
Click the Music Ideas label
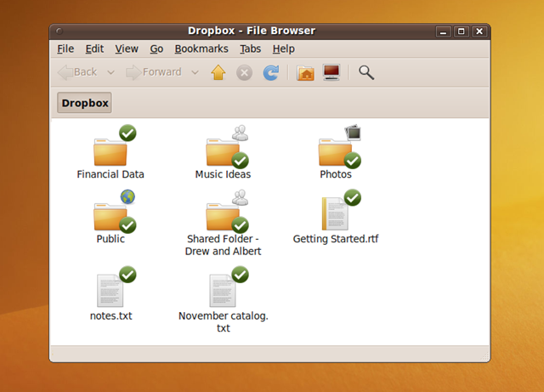pos(223,174)
